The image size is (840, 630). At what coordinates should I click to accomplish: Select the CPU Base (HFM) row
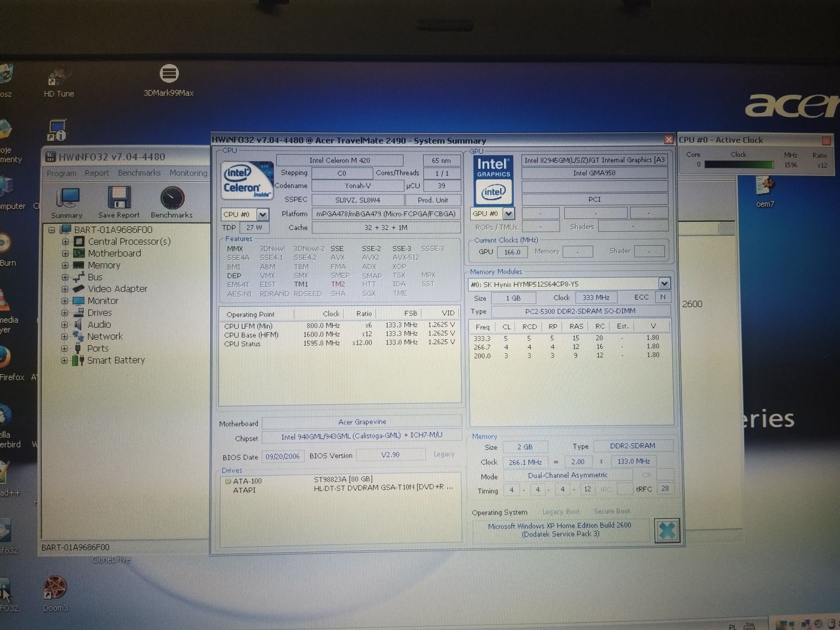[x=339, y=334]
